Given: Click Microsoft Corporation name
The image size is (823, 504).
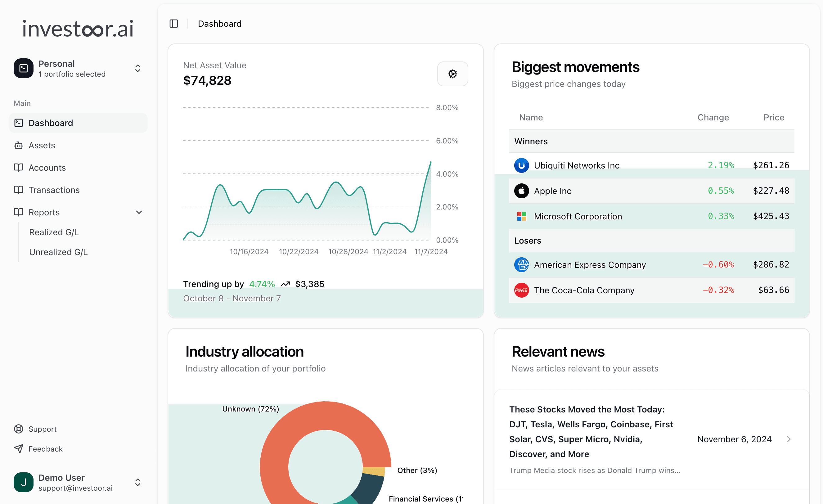Looking at the screenshot, I should (x=578, y=216).
